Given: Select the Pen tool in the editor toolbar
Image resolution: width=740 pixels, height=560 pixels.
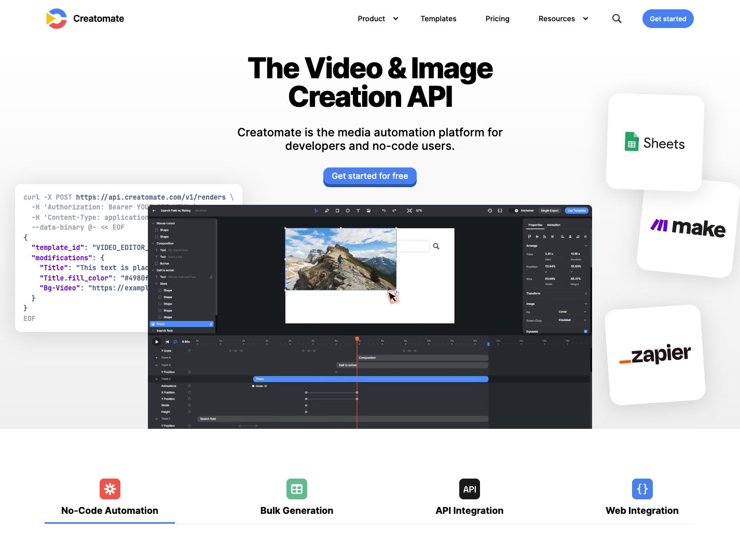Looking at the screenshot, I should (x=327, y=211).
